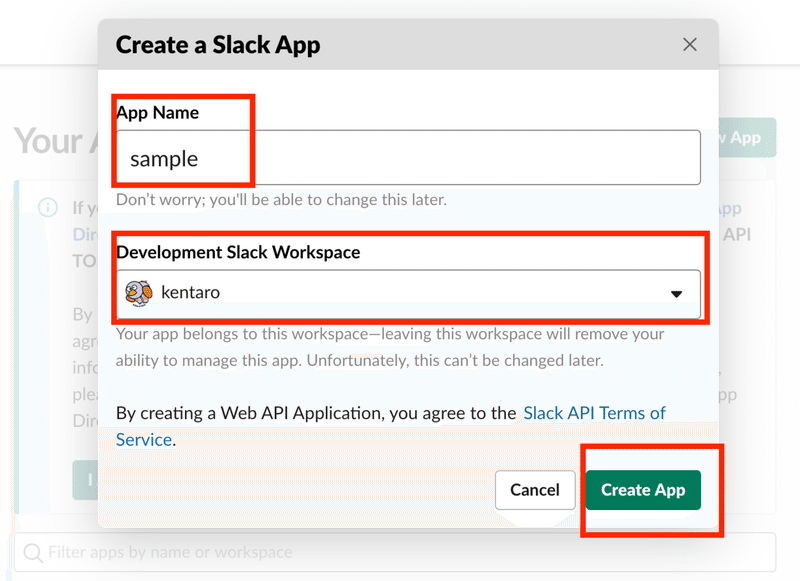Image resolution: width=800 pixels, height=581 pixels.
Task: Click the Development Slack Workspace label
Action: [x=238, y=252]
